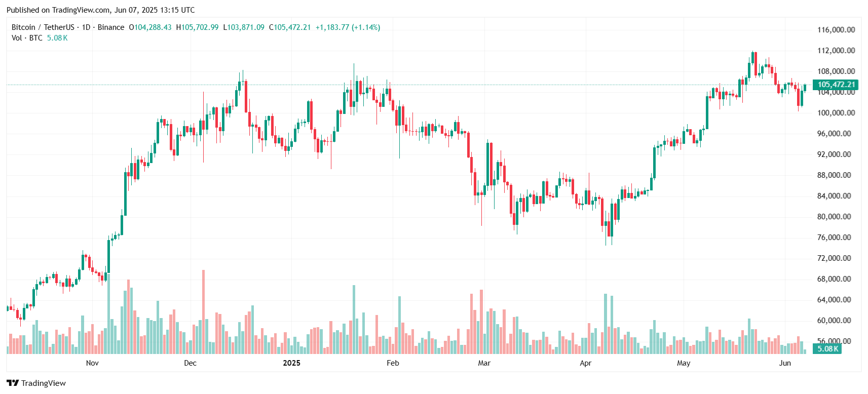Click the open price value 104,288.43
The image size is (868, 394).
tap(153, 27)
